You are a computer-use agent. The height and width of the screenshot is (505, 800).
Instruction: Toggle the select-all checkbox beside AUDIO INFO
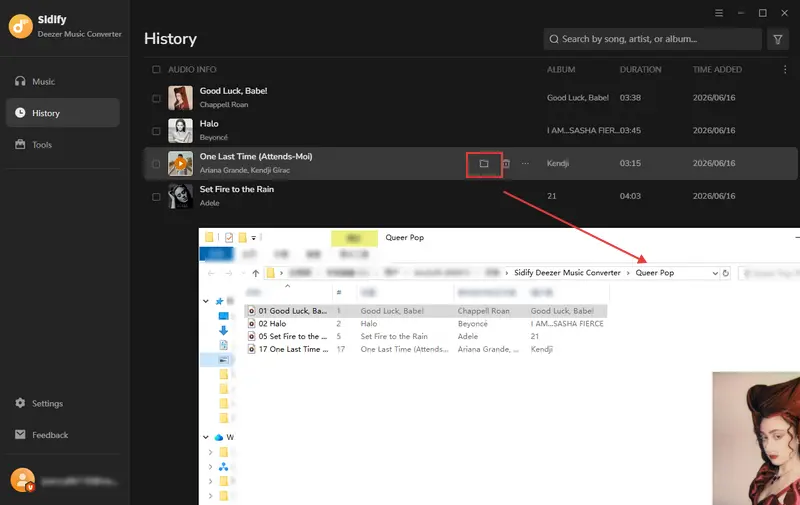click(156, 69)
